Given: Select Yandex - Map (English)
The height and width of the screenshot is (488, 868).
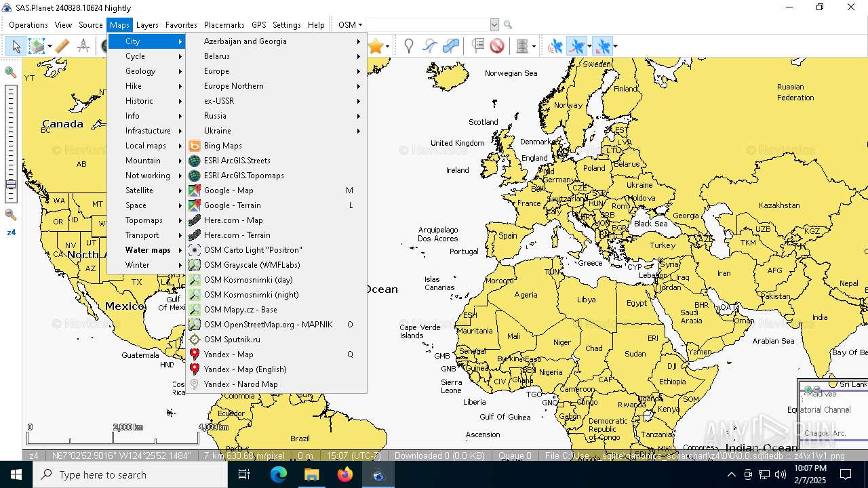Looking at the screenshot, I should point(276,369).
